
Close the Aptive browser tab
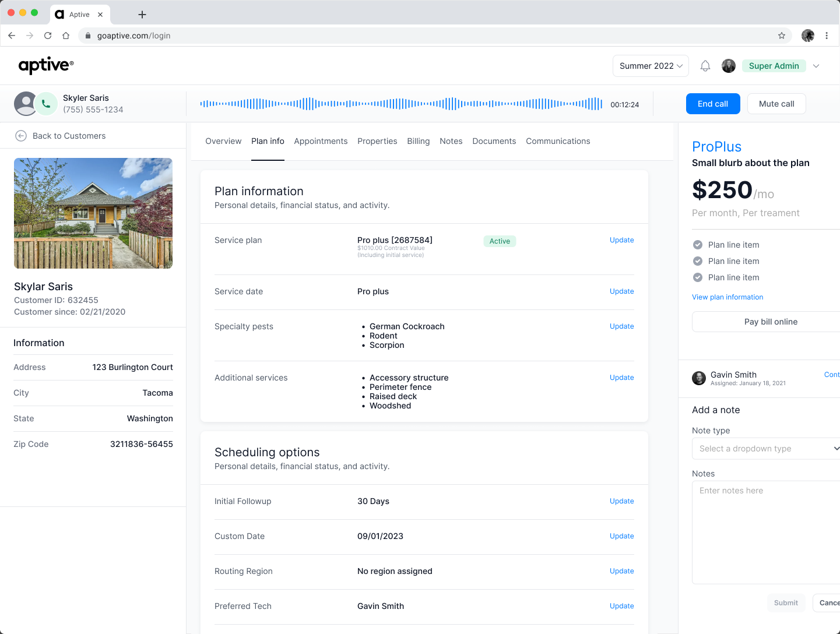coord(100,15)
